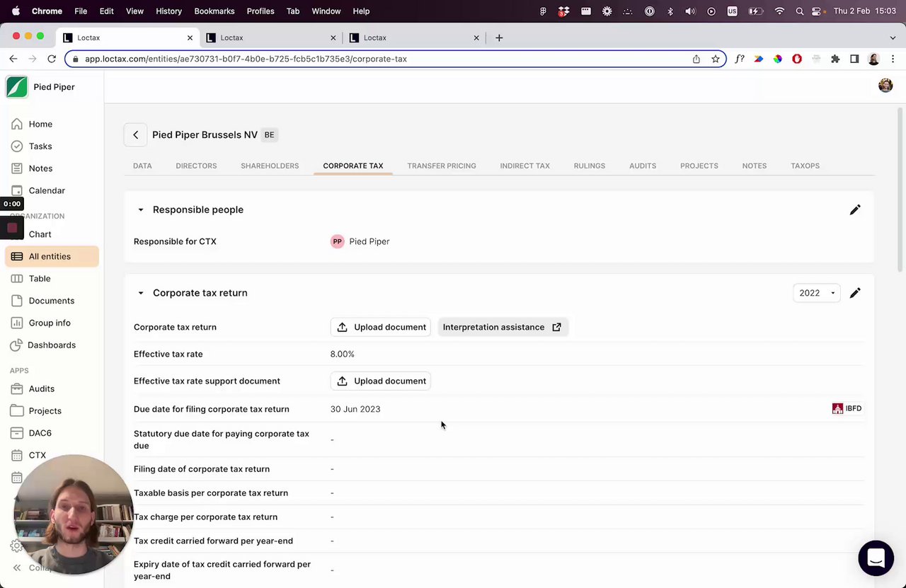This screenshot has height=588, width=906.
Task: Close the first Loctax browser tab
Action: (x=190, y=38)
